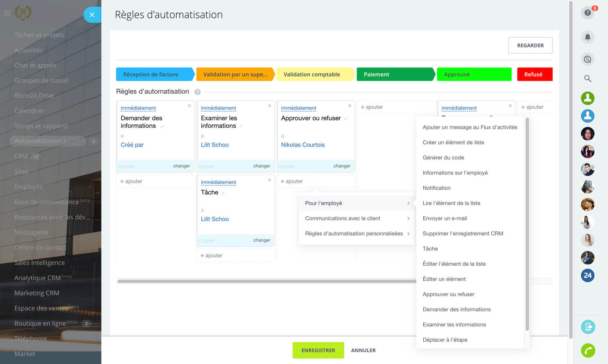Click the ENREGISTRER button
This screenshot has height=364, width=608.
[x=318, y=350]
